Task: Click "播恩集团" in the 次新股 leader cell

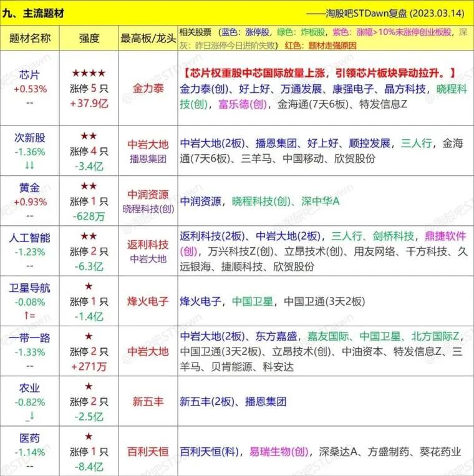Action: (x=148, y=158)
